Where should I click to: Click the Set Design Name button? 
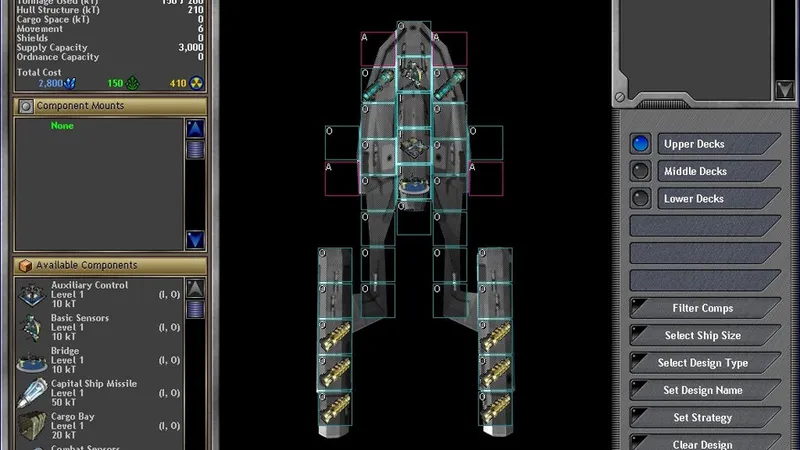pyautogui.click(x=703, y=390)
